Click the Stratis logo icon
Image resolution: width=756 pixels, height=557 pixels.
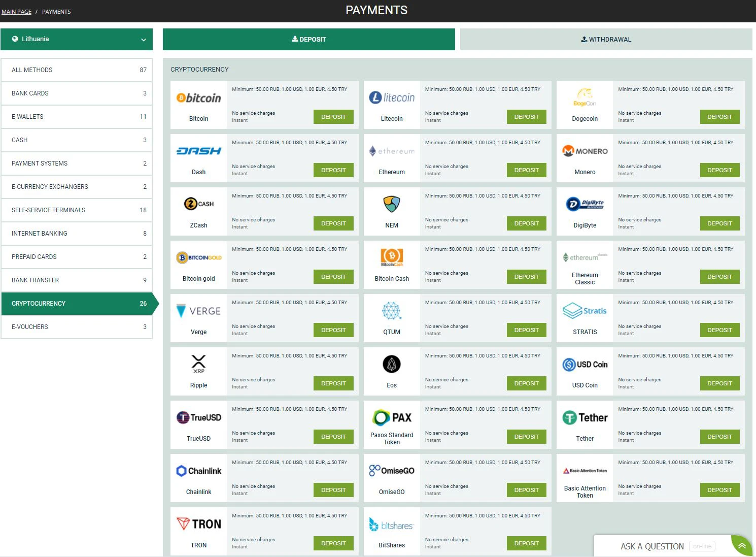pos(585,311)
